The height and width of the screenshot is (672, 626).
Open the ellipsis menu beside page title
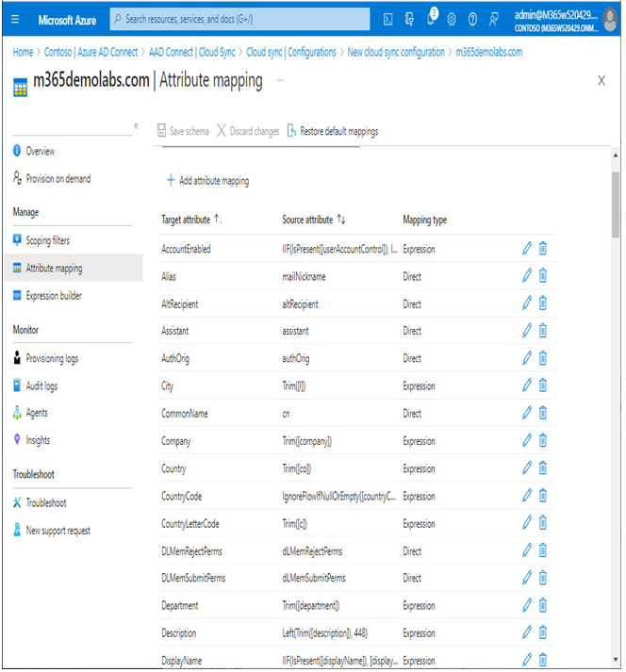pos(280,80)
